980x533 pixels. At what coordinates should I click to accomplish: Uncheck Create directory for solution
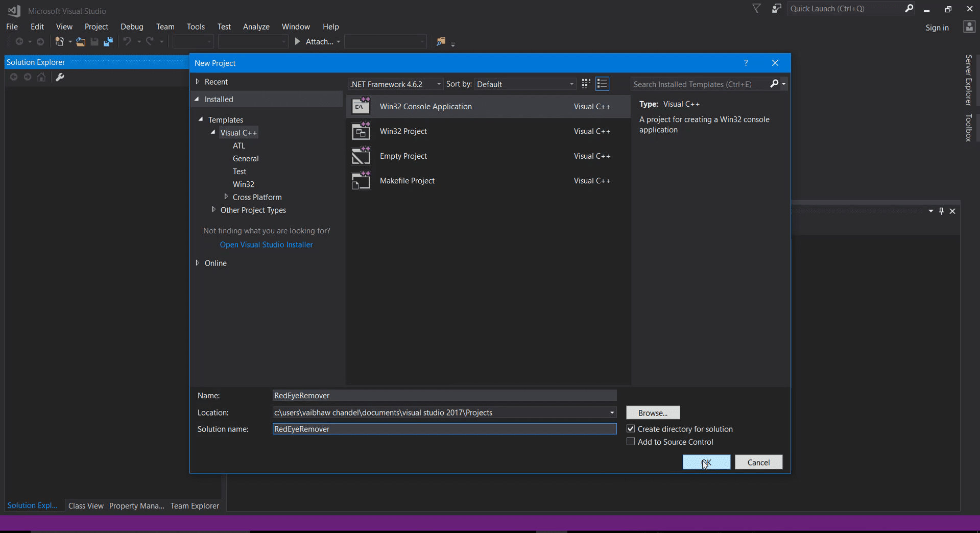coord(631,429)
